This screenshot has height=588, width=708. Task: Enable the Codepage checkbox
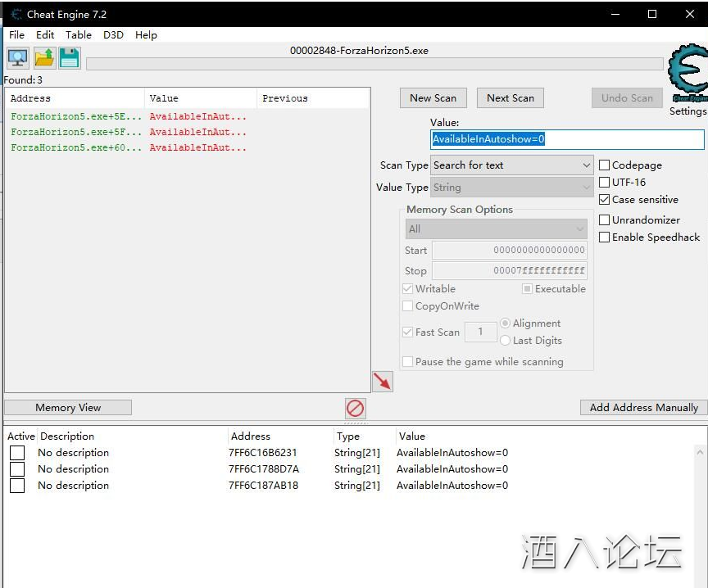point(604,165)
